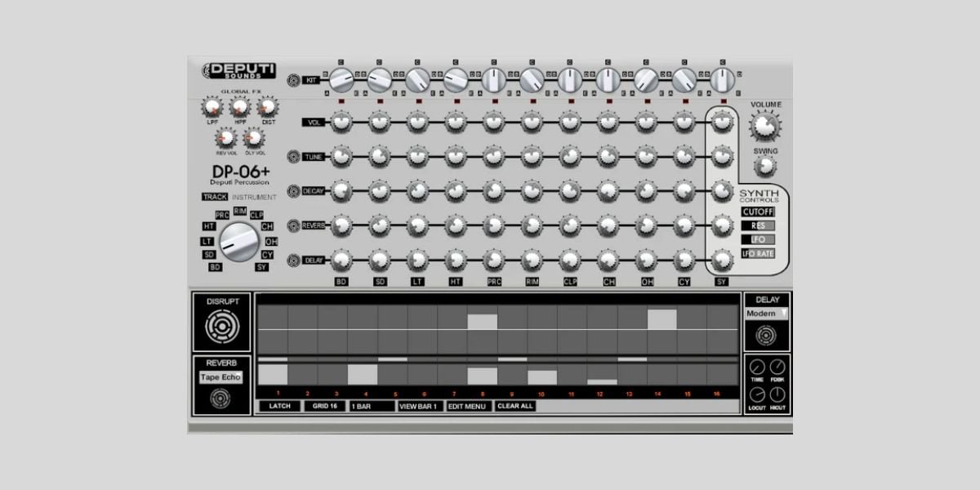Viewport: 980px width, 490px height.
Task: Select the RIM track label on the dial
Action: coord(240,211)
